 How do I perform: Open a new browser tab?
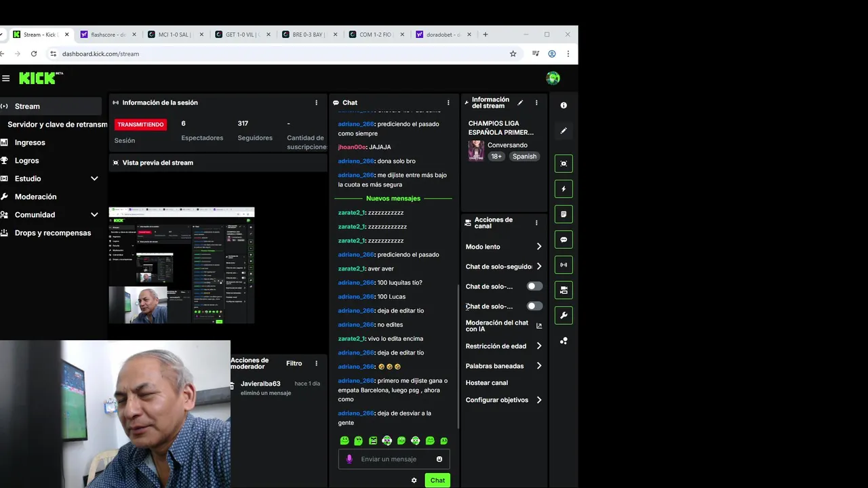[x=485, y=35]
